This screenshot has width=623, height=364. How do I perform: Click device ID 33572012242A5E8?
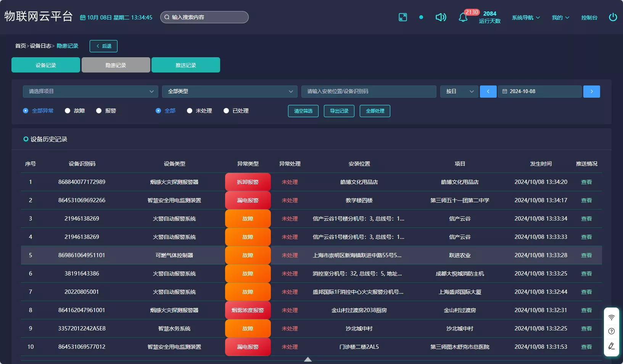coord(82,329)
